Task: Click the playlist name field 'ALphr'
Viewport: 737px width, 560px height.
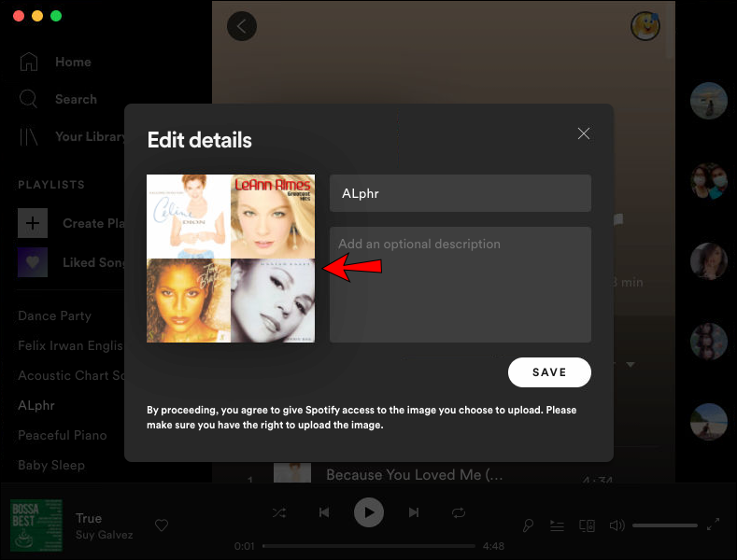Action: [461, 193]
